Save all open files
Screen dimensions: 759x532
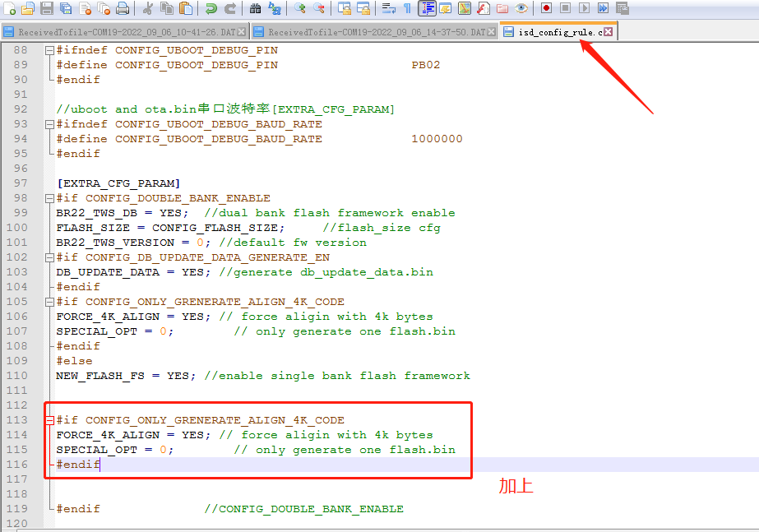coord(66,7)
